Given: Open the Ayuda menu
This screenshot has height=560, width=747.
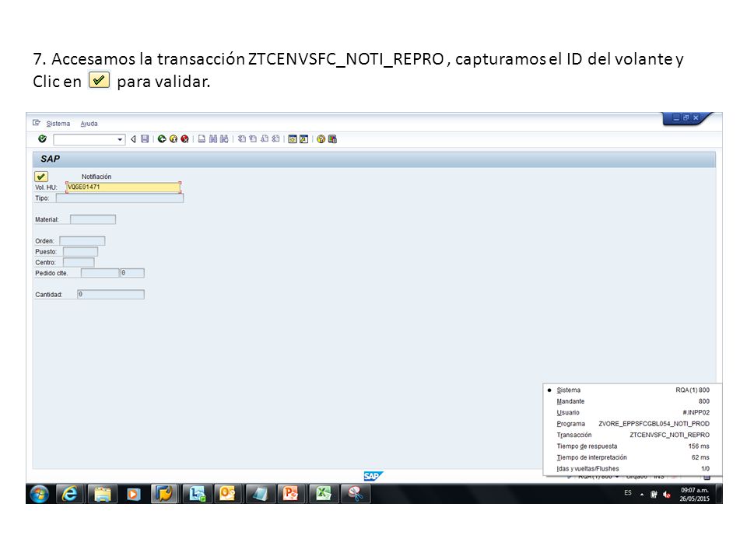Looking at the screenshot, I should point(89,124).
